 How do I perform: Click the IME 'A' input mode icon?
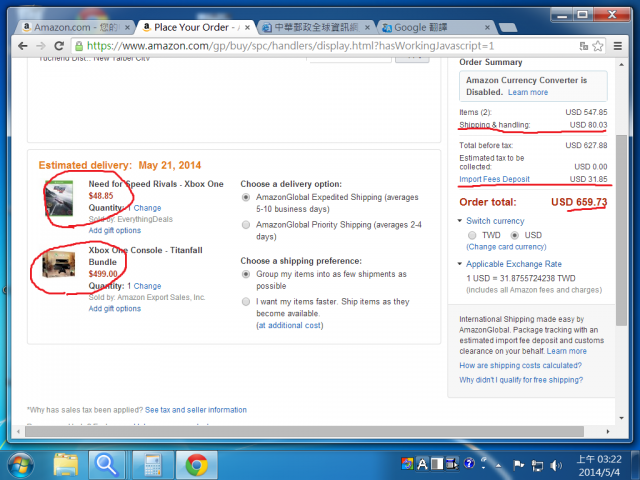422,464
